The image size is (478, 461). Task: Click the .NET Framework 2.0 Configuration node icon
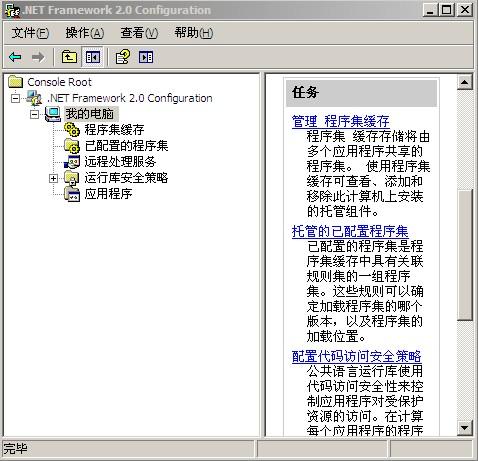tap(34, 98)
